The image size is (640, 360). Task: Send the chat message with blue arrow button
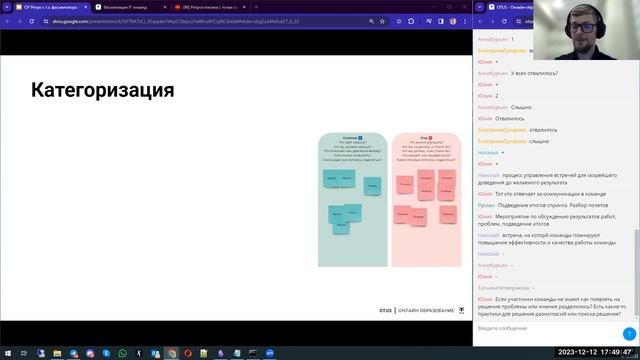tap(629, 333)
